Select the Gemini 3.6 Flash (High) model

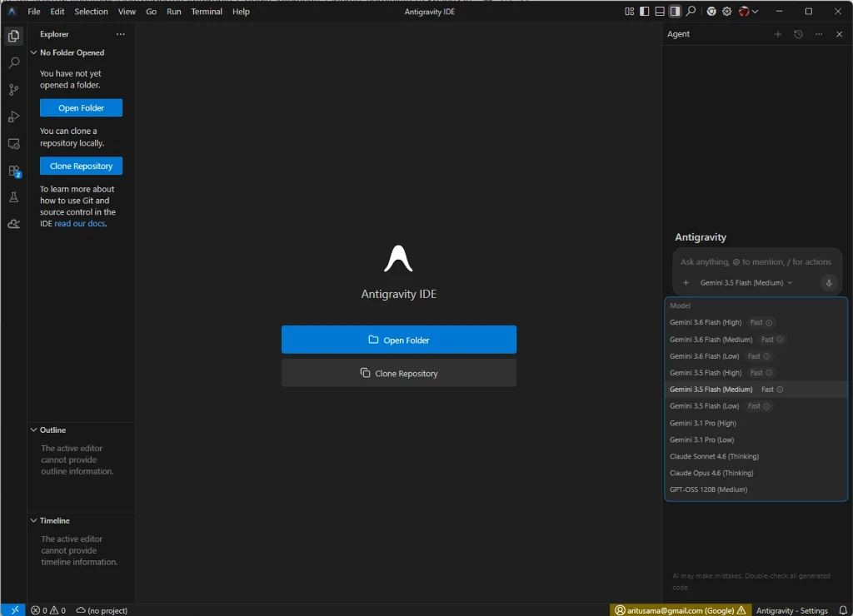756,322
